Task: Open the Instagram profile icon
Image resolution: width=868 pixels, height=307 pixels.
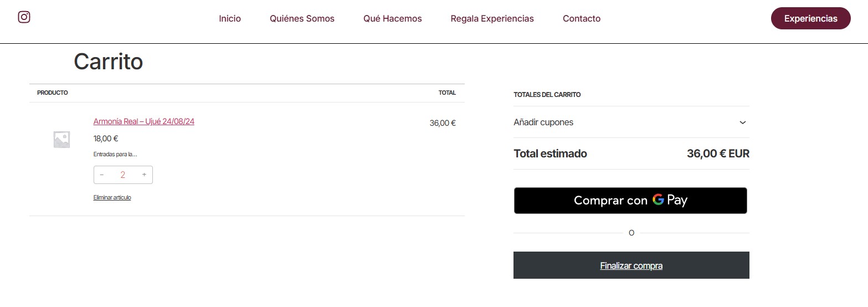Action: click(24, 17)
